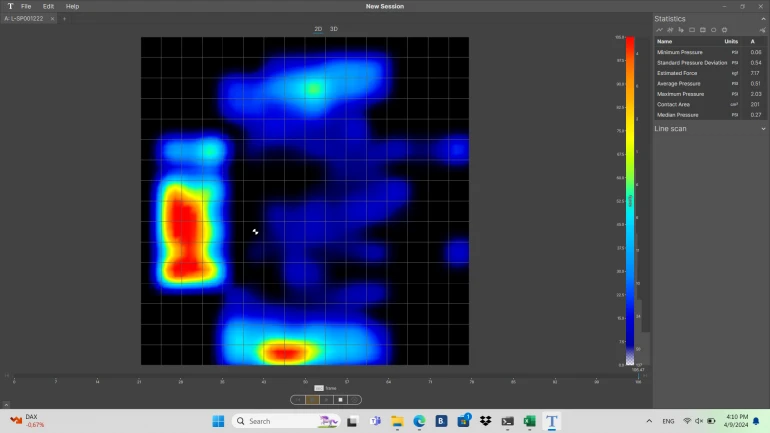
Task: Show hidden icons in system tray
Action: [649, 421]
